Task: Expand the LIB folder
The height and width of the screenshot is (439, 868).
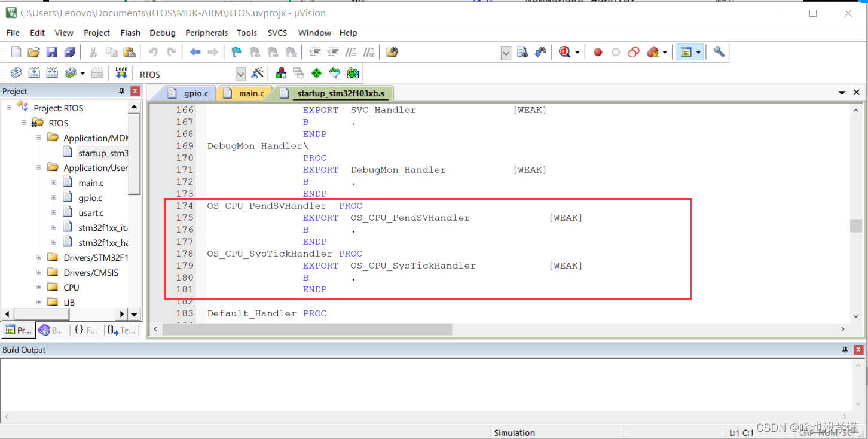Action: (x=39, y=302)
